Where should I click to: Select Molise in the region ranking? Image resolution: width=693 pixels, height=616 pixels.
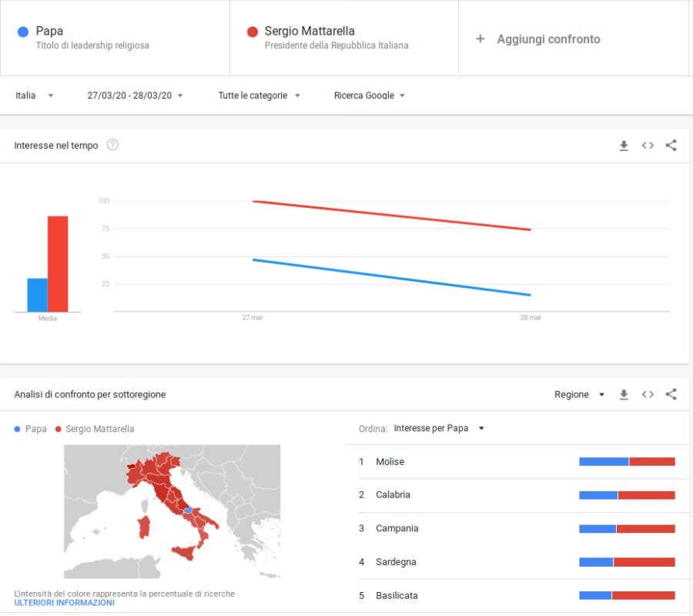pyautogui.click(x=390, y=462)
